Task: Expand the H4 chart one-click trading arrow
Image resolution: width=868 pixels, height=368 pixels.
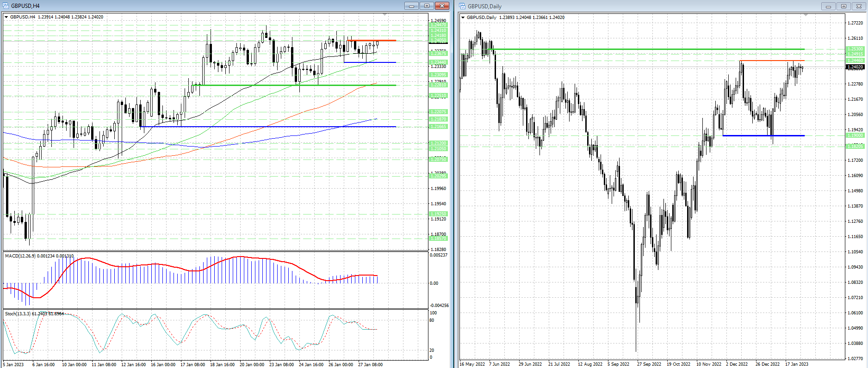Action: coord(6,17)
